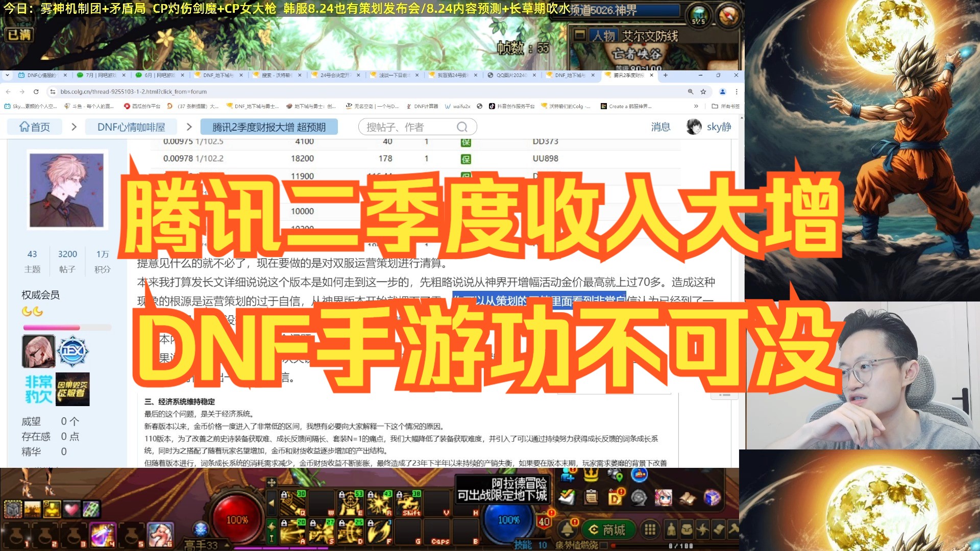Open the submarine round icon in the game menu
Screen dimensions: 980x551
click(x=640, y=474)
